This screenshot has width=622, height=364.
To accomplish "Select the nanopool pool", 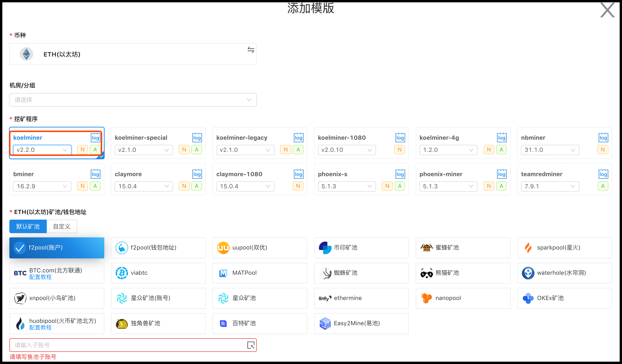I will (x=463, y=298).
